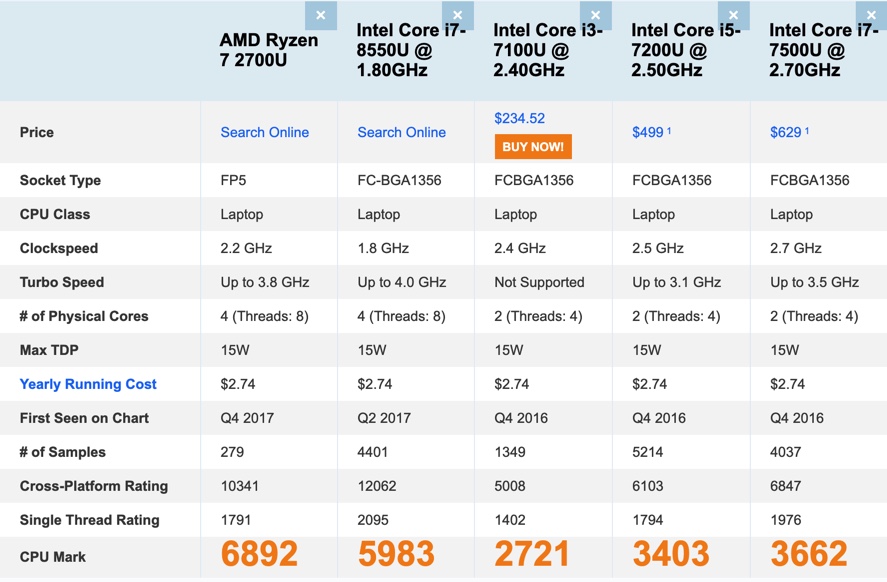Click the 5983 CPU Mark score
This screenshot has width=887, height=582.
pyautogui.click(x=396, y=554)
